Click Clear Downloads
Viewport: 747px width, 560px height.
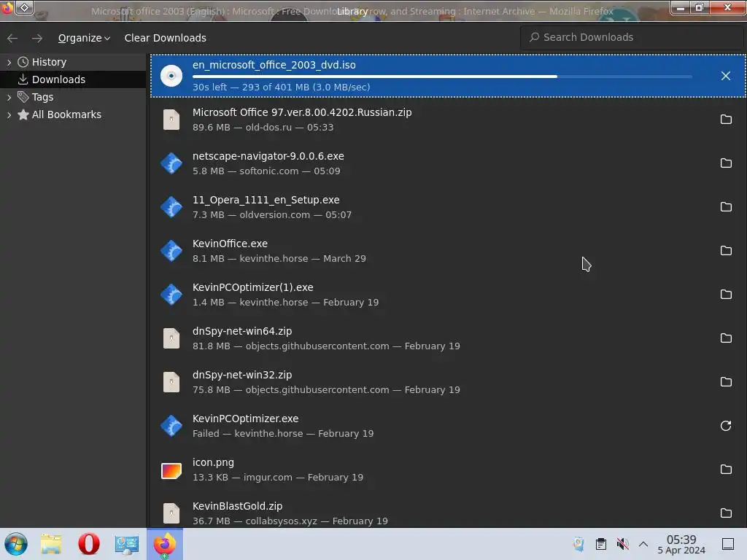[166, 38]
